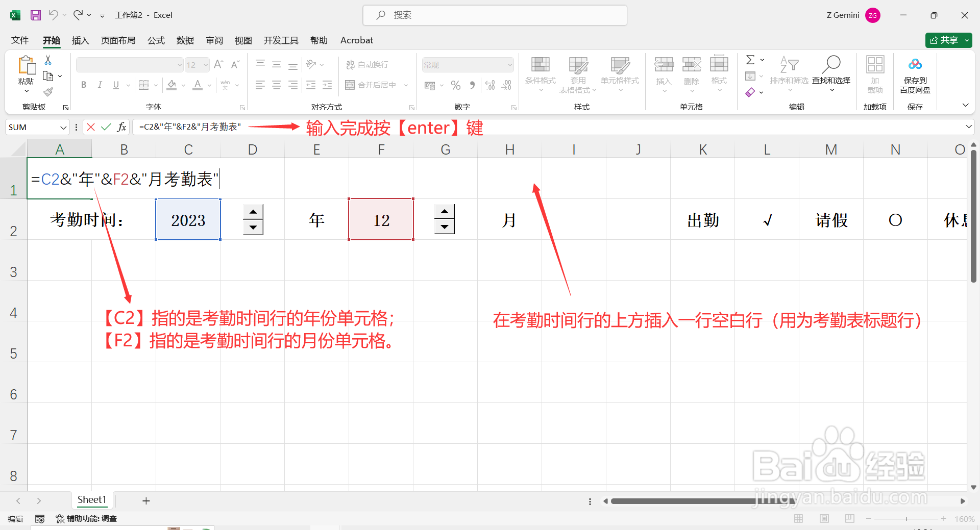
Task: Toggle bold formatting
Action: point(83,85)
